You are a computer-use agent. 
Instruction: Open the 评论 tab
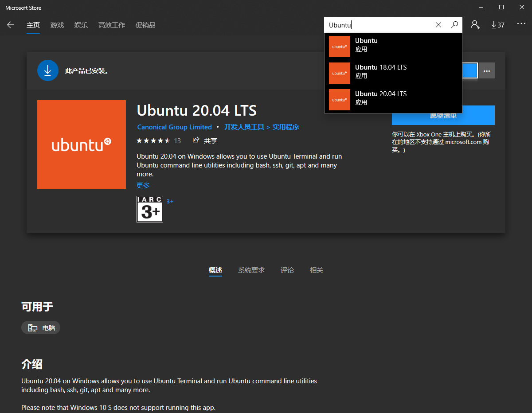tap(287, 270)
